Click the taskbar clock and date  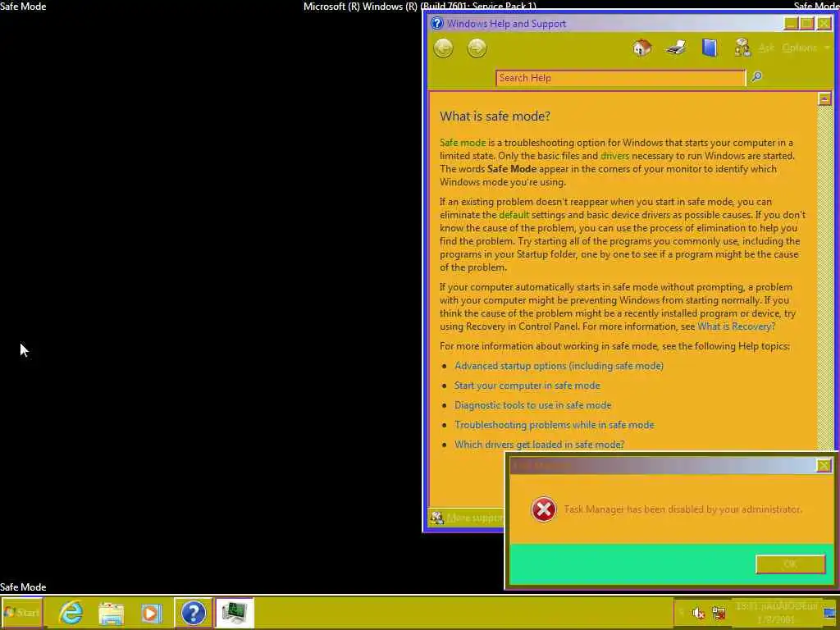point(776,612)
